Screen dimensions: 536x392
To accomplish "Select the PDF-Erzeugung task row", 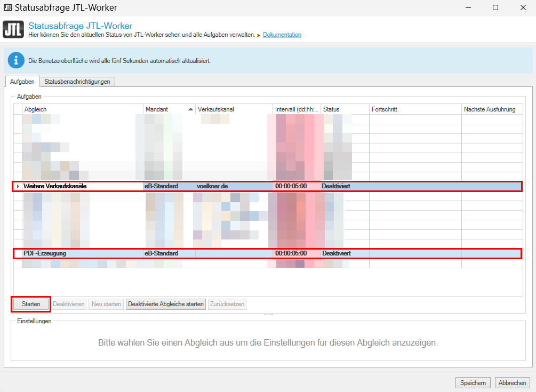I will click(x=80, y=253).
